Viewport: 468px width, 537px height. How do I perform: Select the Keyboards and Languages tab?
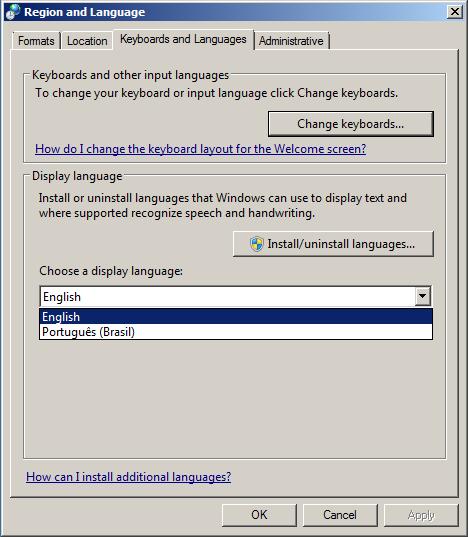click(x=184, y=39)
